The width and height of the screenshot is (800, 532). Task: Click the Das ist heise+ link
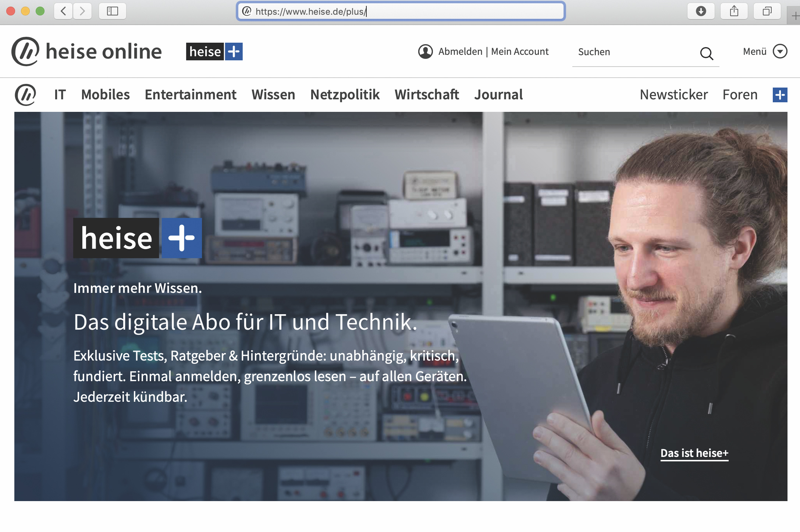tap(694, 453)
